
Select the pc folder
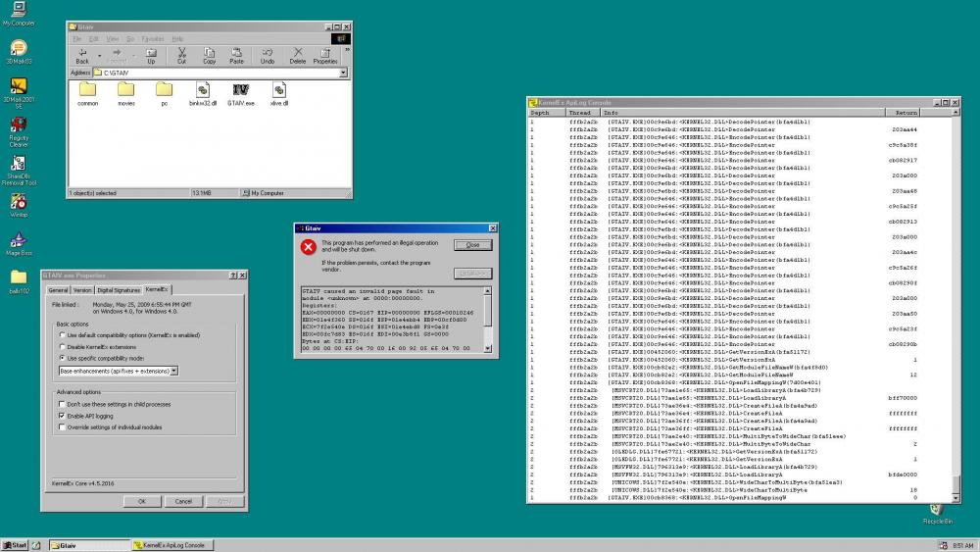coord(165,94)
